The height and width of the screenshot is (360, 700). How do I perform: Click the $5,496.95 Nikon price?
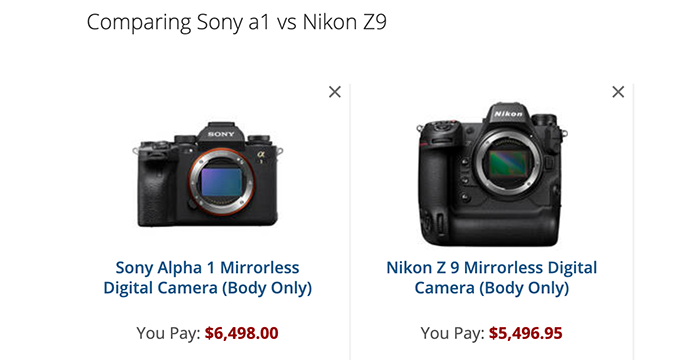point(525,333)
